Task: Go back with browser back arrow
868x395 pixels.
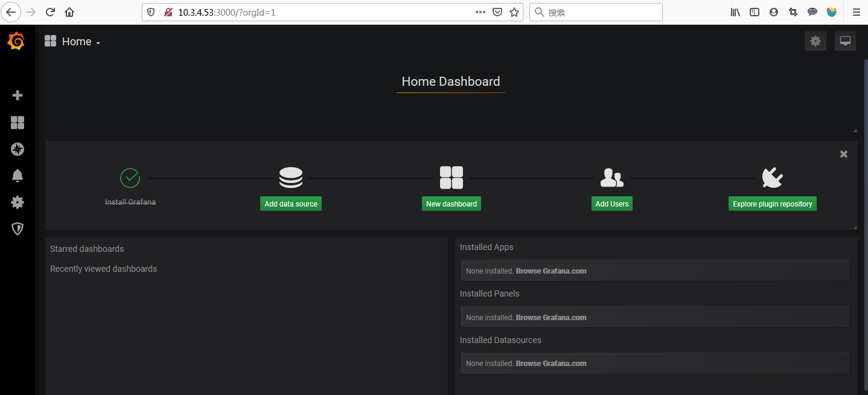Action: pyautogui.click(x=11, y=12)
